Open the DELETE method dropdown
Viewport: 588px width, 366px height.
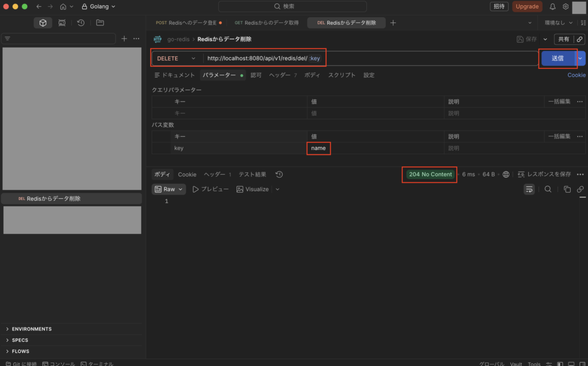pos(177,58)
